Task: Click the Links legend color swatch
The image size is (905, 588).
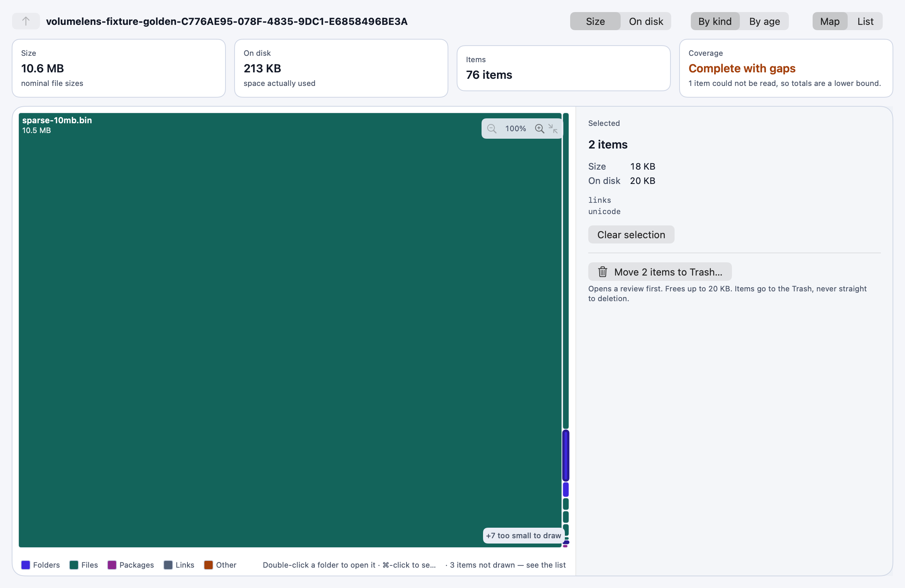Action: click(x=168, y=565)
